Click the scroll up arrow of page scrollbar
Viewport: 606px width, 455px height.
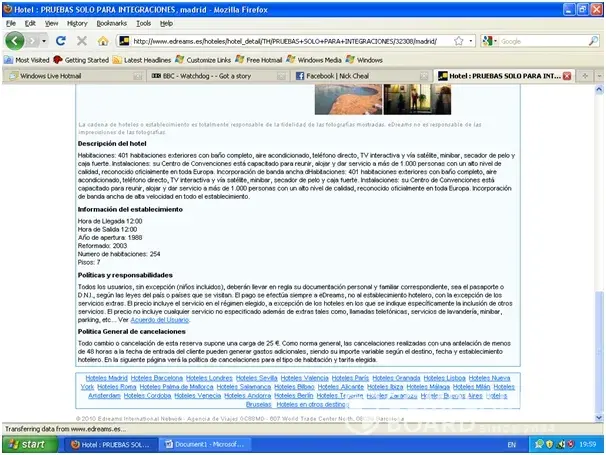pyautogui.click(x=599, y=89)
